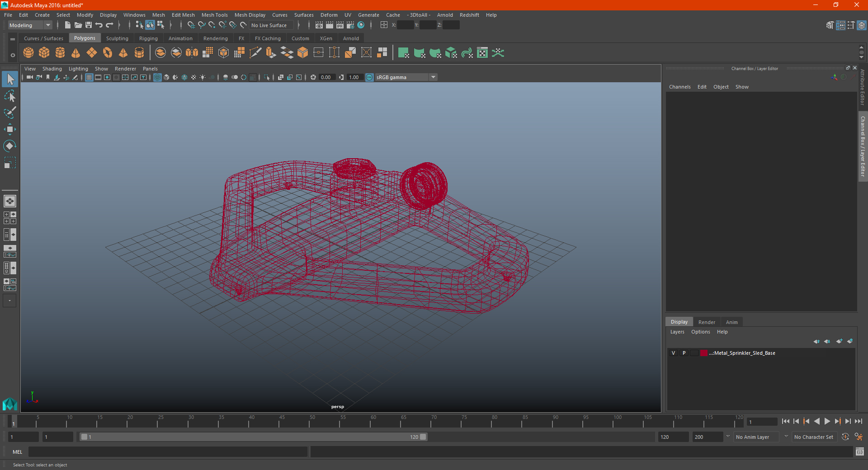Click the Redo arrow icon
This screenshot has width=868, height=470.
pos(109,25)
